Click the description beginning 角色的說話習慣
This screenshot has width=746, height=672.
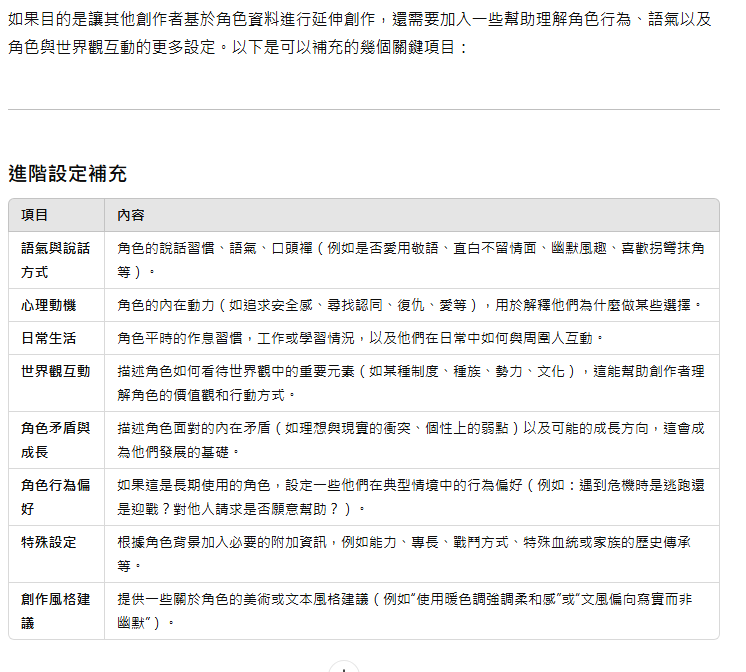(x=411, y=260)
